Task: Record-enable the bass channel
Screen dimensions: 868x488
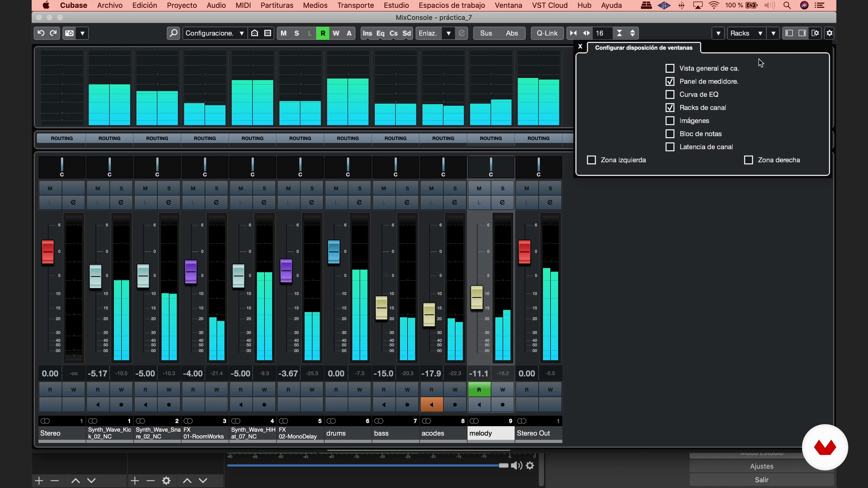Action: [407, 405]
